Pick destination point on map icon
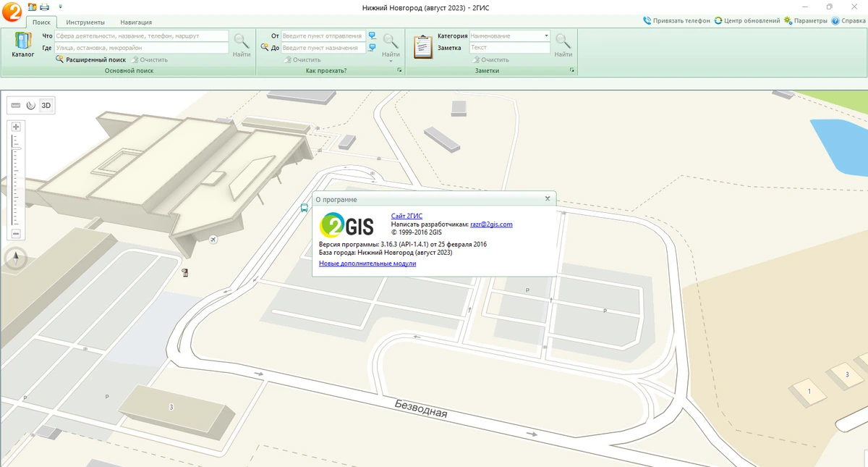868x467 pixels. 373,48
